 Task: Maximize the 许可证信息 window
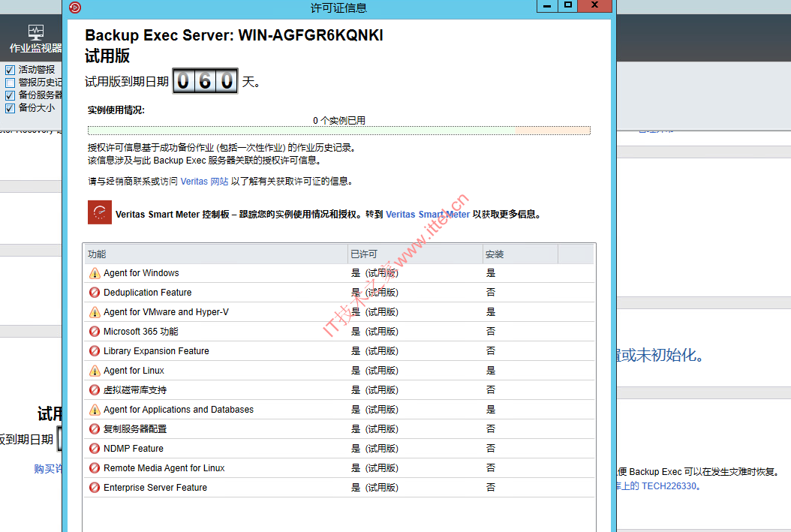click(x=567, y=5)
